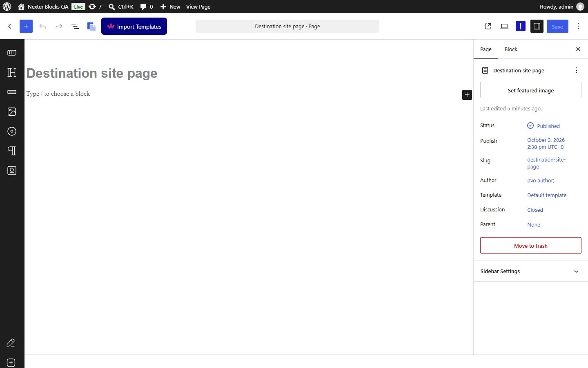Open the editor options three-dot menu
The width and height of the screenshot is (588, 368).
(x=578, y=26)
